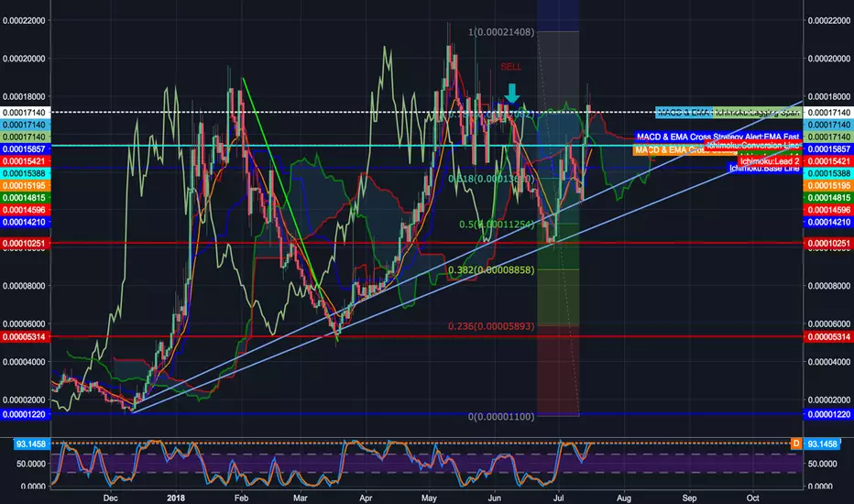Click the blue 0.00015857 tag on right price scale
Image resolution: width=854 pixels, height=504 pixels.
click(x=827, y=148)
